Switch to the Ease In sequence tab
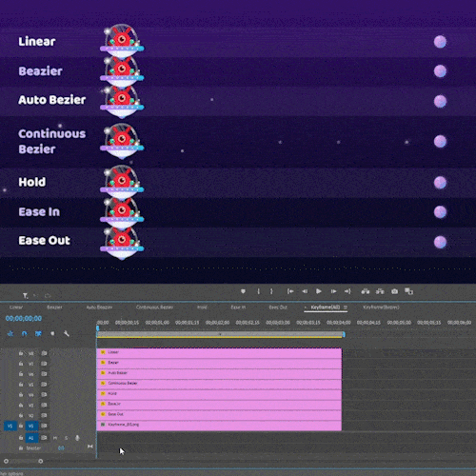 238,307
